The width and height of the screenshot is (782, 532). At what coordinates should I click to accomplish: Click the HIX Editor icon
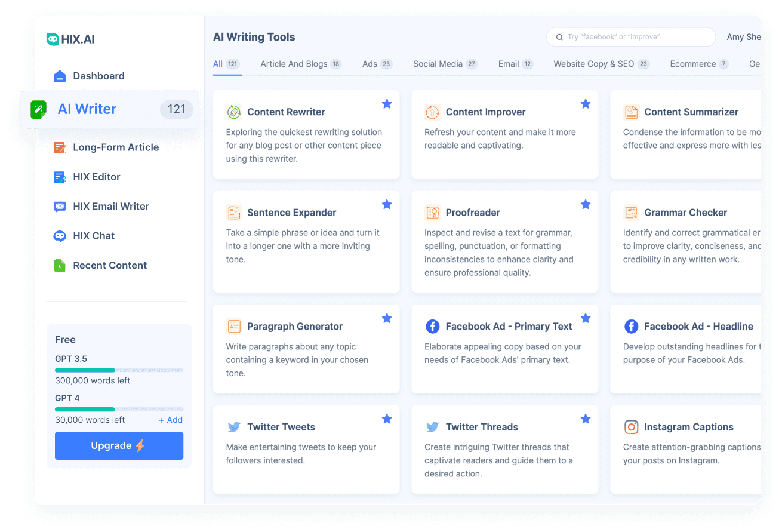pyautogui.click(x=60, y=177)
